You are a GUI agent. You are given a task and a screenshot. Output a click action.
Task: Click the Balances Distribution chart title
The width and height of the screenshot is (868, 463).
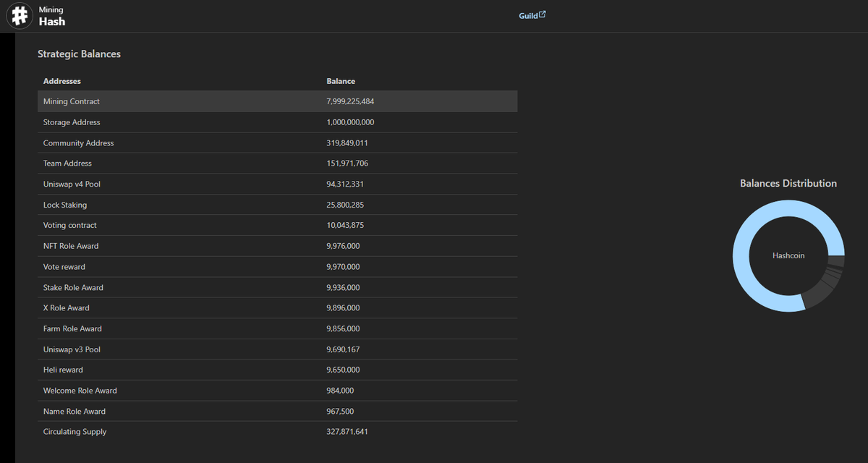click(x=788, y=184)
